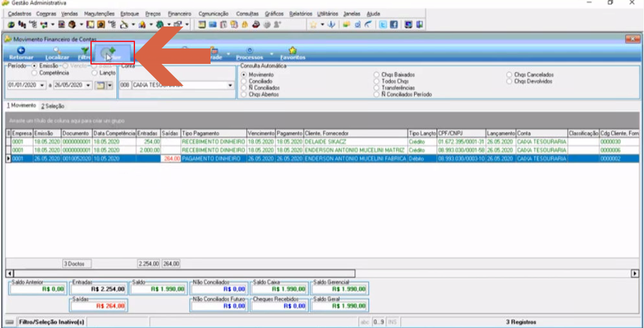Click the Saldo Geral R$ 1.990,00 value

[340, 305]
